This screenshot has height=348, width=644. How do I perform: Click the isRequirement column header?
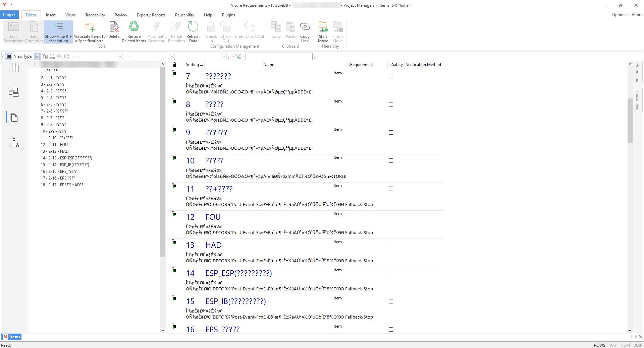(x=360, y=65)
